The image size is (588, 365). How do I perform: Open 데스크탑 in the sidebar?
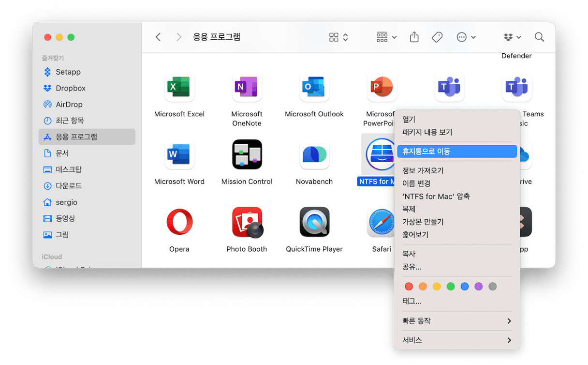[x=87, y=169]
